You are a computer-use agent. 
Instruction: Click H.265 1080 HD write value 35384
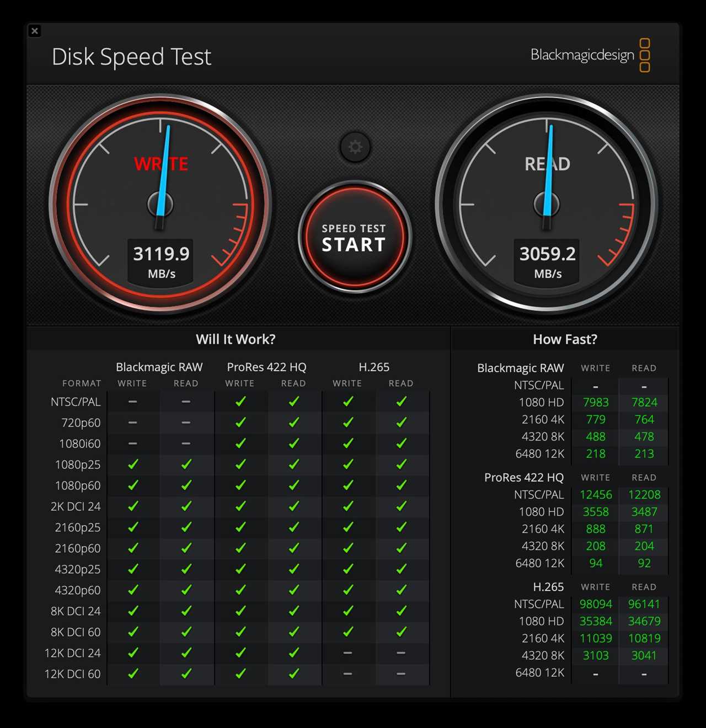click(596, 621)
